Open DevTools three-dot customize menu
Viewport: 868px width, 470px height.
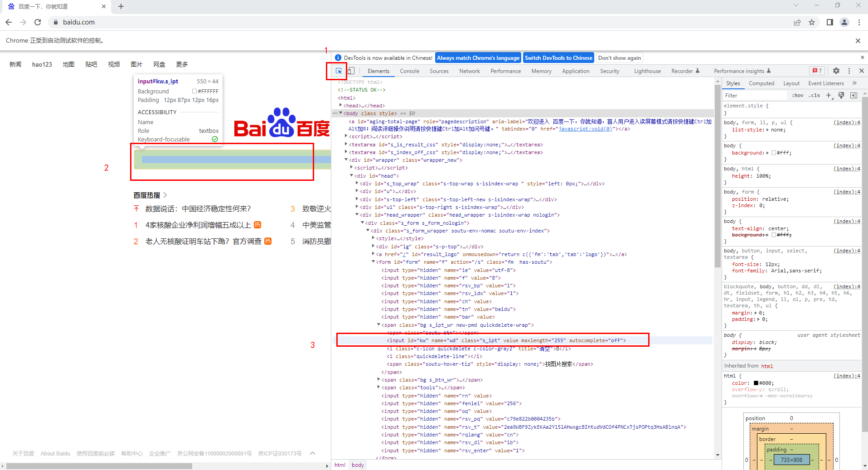849,71
